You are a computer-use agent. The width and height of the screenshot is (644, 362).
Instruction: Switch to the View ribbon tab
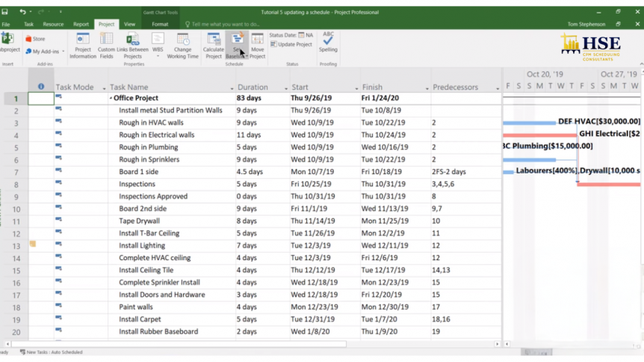pyautogui.click(x=130, y=24)
